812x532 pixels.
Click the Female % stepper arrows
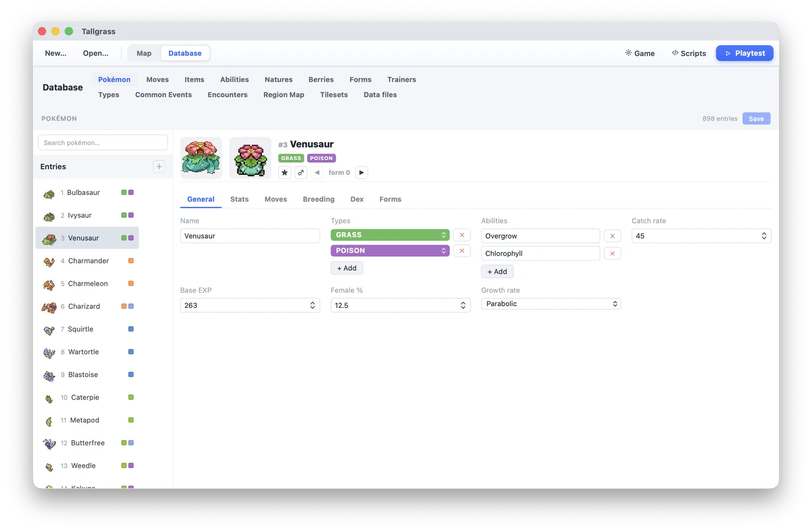[x=463, y=305]
